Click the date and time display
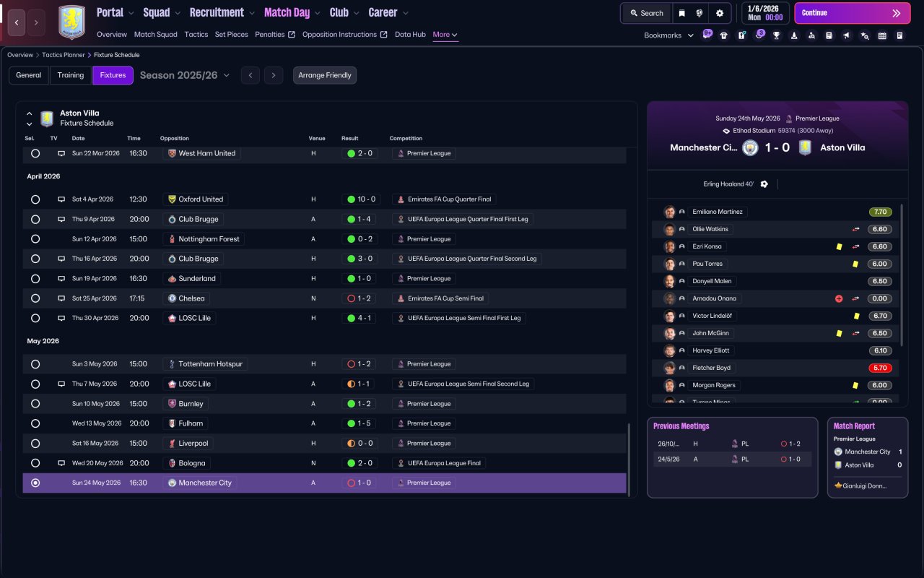 coord(765,13)
